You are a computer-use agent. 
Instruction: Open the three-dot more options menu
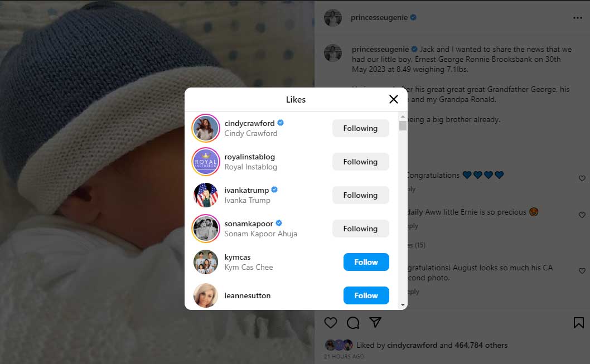click(x=577, y=18)
